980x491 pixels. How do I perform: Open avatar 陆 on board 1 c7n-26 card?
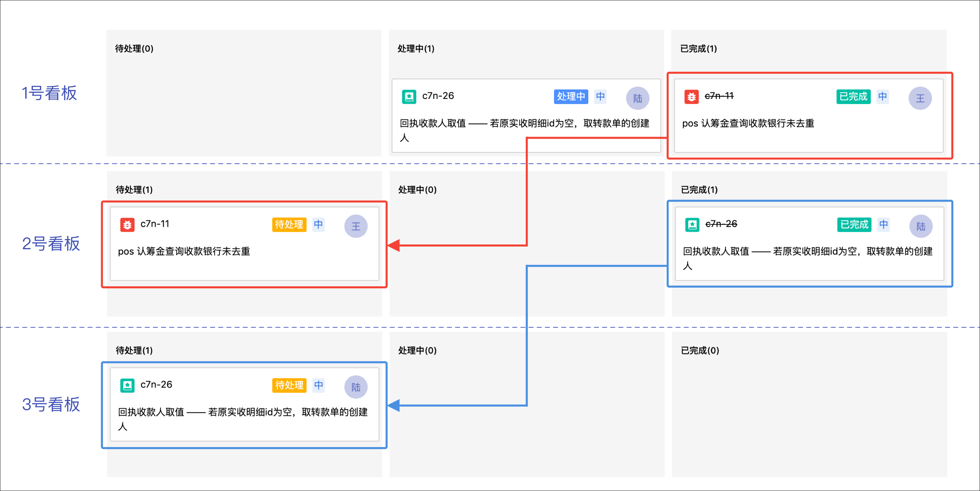[x=638, y=98]
